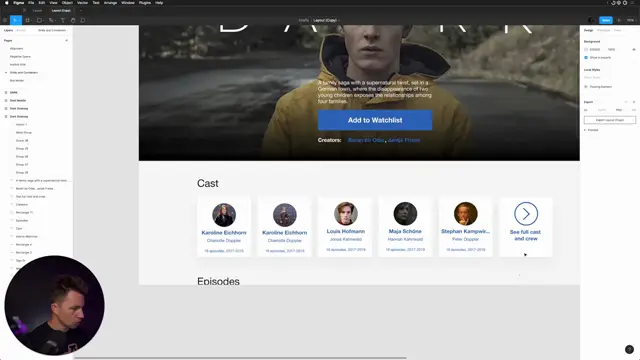Click the Baran bo Odar creator link
Image resolution: width=640 pixels, height=360 pixels.
(x=366, y=140)
